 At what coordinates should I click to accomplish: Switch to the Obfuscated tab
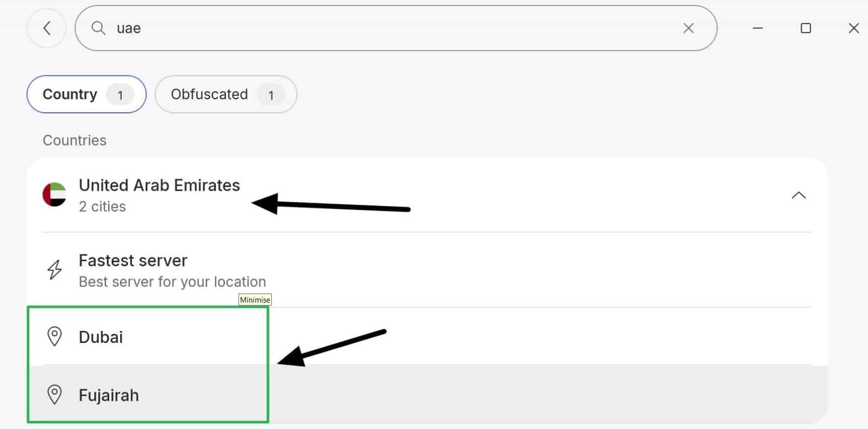226,94
